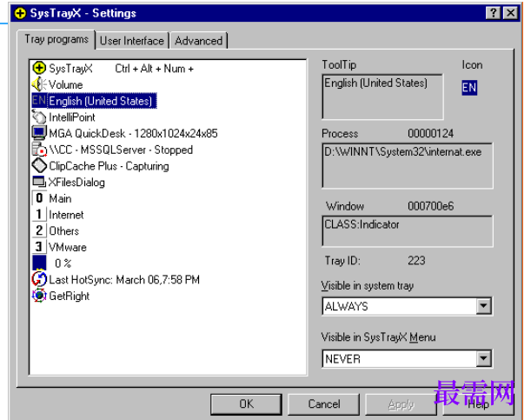The image size is (531, 420).
Task: Select the VMware entry
Action: click(x=68, y=247)
